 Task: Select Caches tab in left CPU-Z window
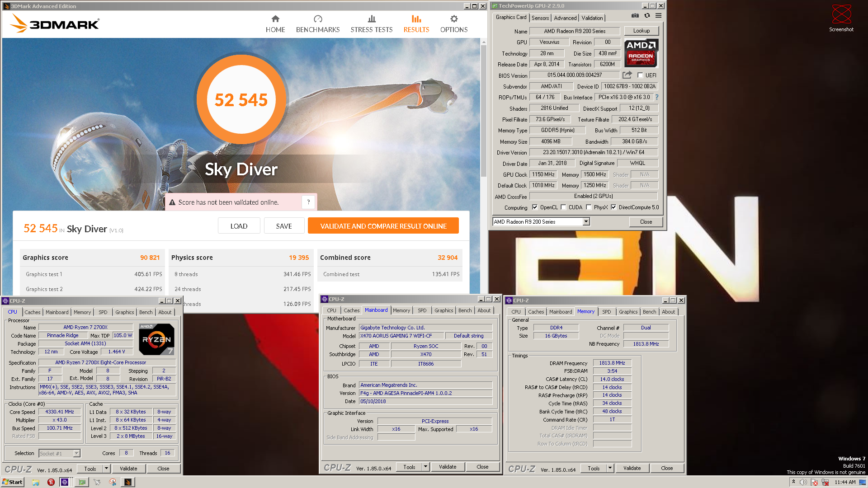[33, 312]
